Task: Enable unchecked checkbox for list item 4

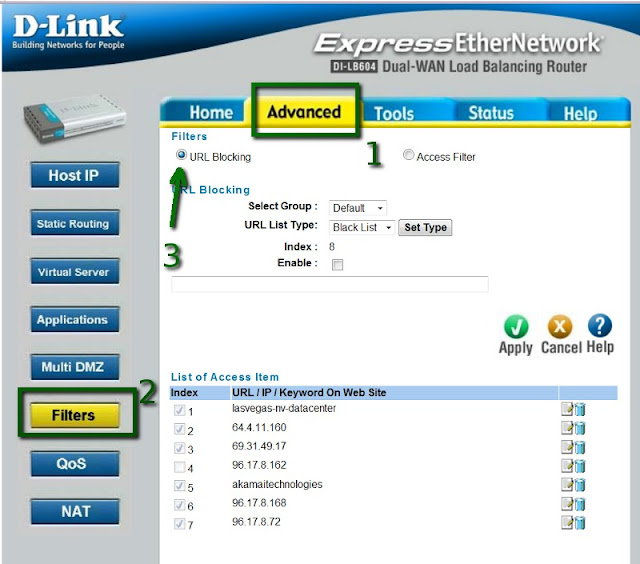Action: (180, 466)
